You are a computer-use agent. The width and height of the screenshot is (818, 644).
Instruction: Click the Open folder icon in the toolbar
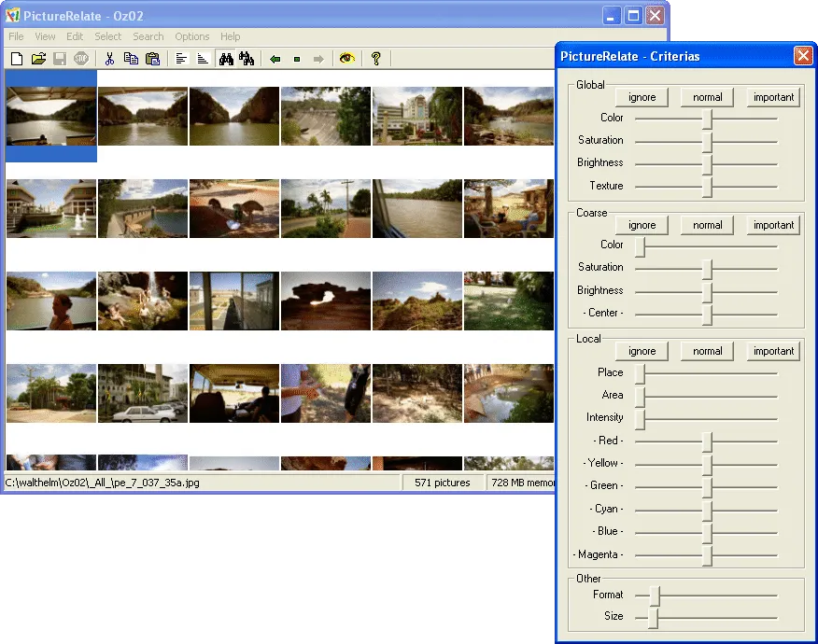tap(39, 58)
